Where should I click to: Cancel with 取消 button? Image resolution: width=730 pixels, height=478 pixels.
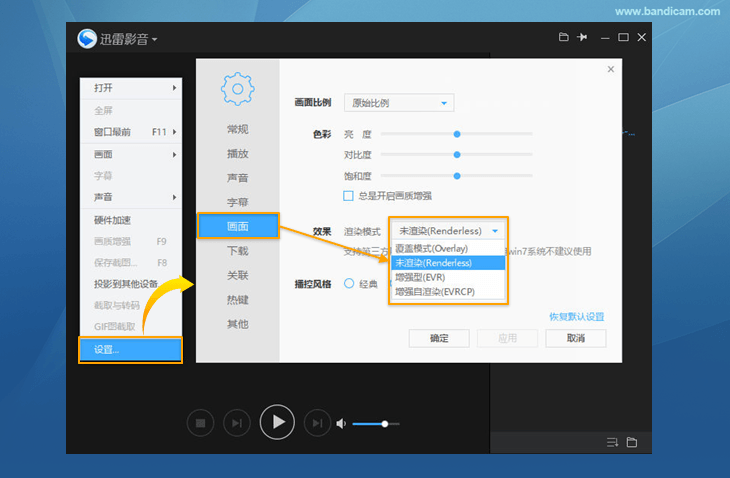coord(576,338)
